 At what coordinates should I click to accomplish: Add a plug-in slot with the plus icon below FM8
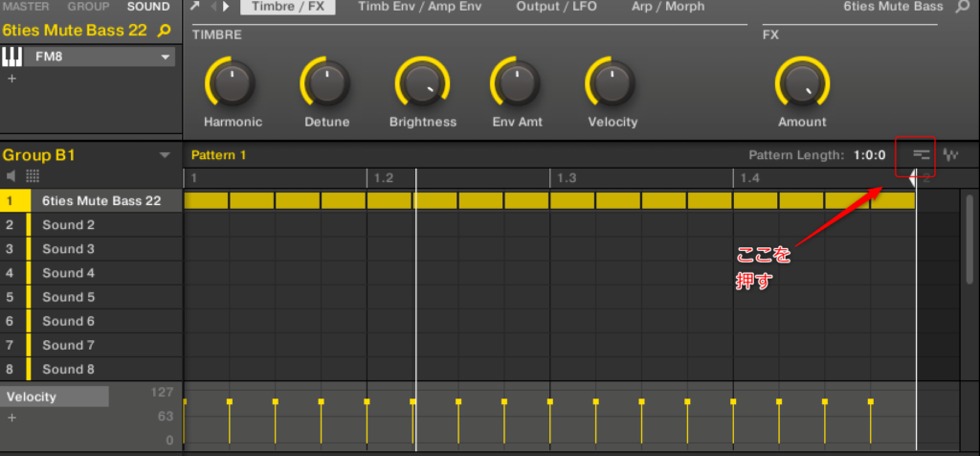[12, 79]
